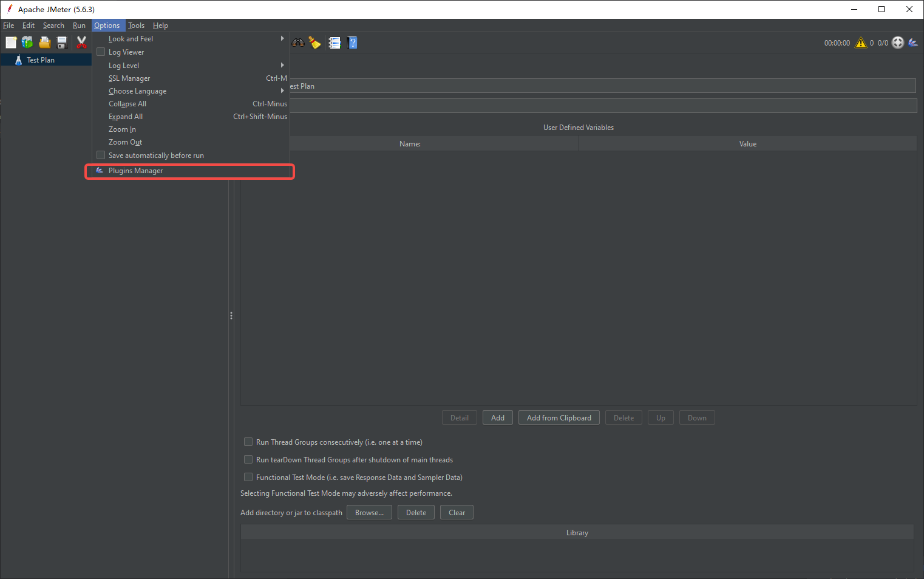Click the Cut scissors icon

[x=81, y=43]
